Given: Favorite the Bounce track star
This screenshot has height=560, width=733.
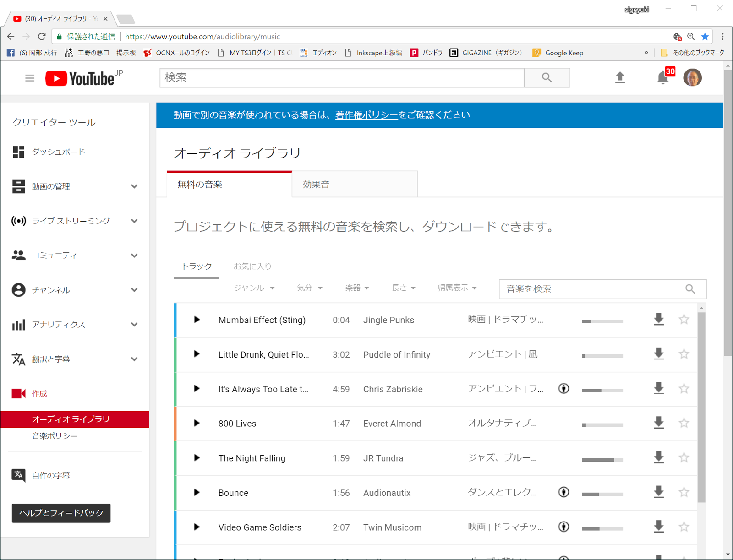Looking at the screenshot, I should click(684, 492).
